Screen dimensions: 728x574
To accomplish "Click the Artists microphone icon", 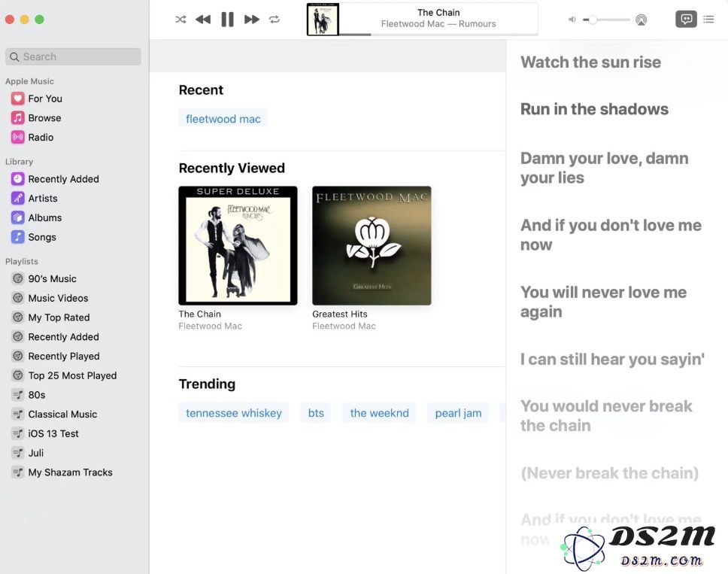I will click(17, 199).
